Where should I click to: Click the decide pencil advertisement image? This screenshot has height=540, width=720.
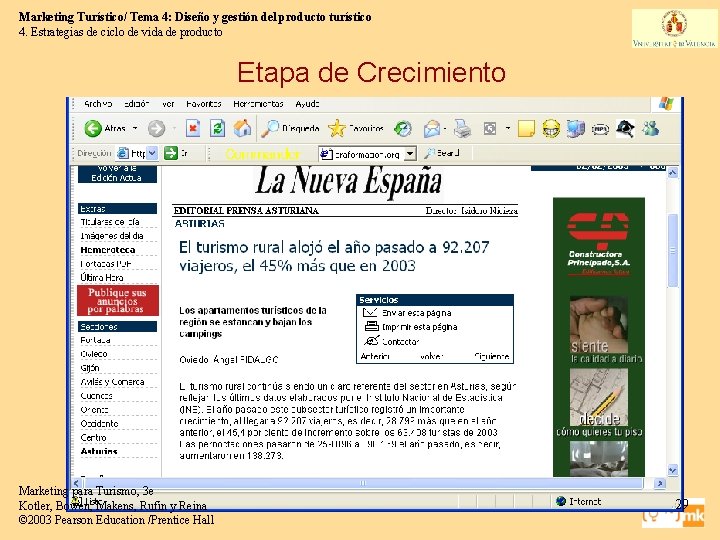pyautogui.click(x=599, y=397)
